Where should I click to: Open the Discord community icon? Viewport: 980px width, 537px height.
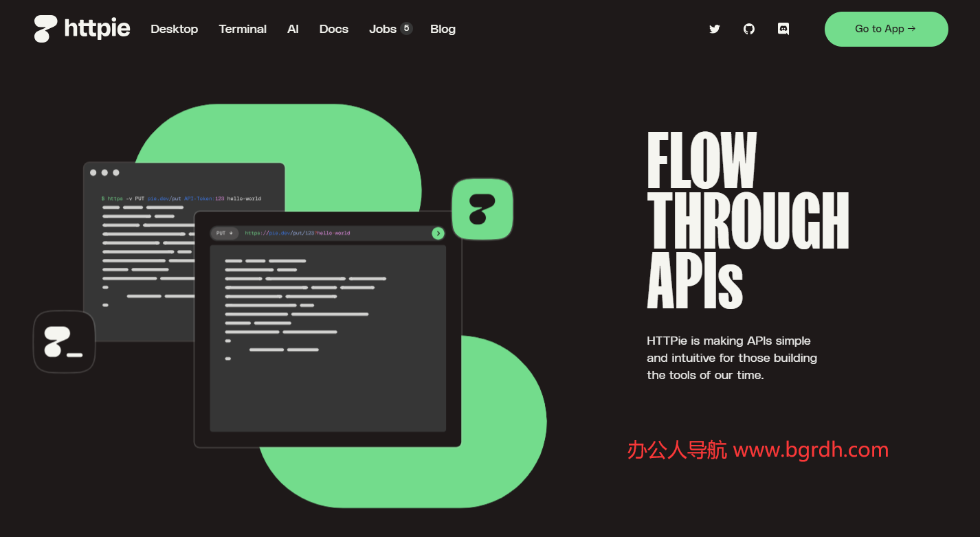(x=783, y=29)
